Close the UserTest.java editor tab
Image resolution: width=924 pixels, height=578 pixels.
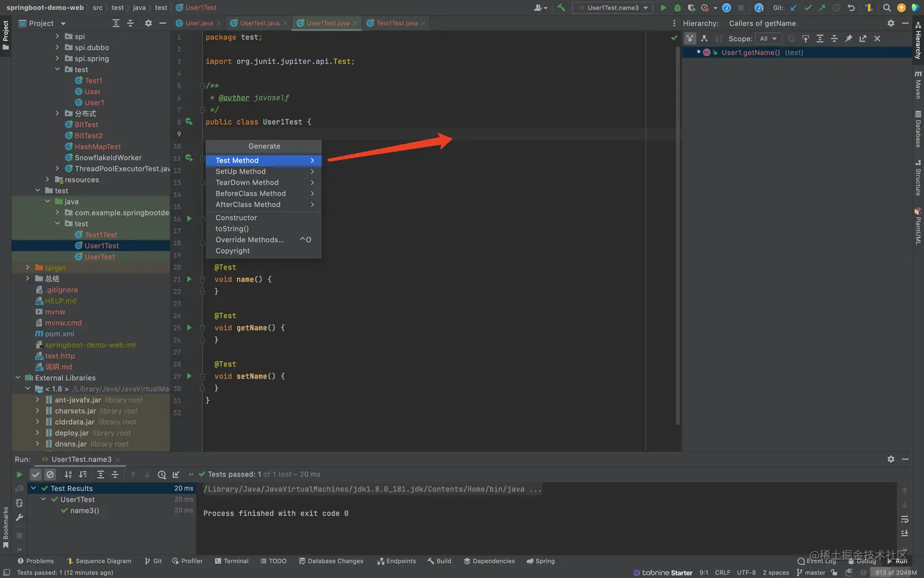(x=285, y=23)
